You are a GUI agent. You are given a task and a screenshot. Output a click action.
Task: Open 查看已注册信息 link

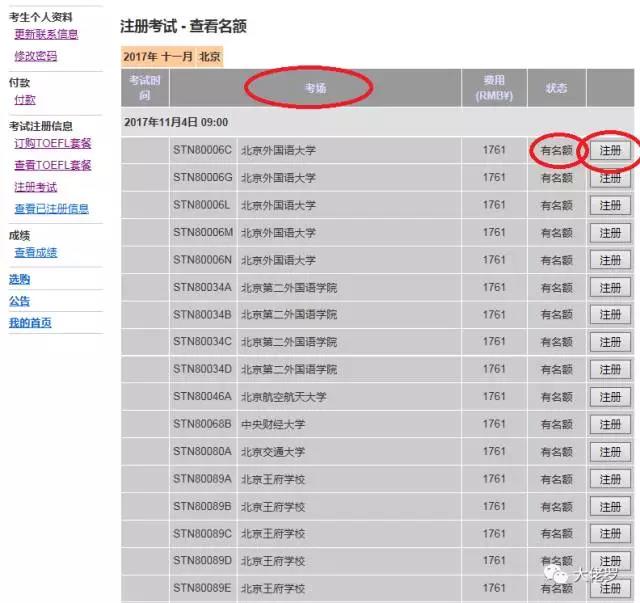coord(51,209)
